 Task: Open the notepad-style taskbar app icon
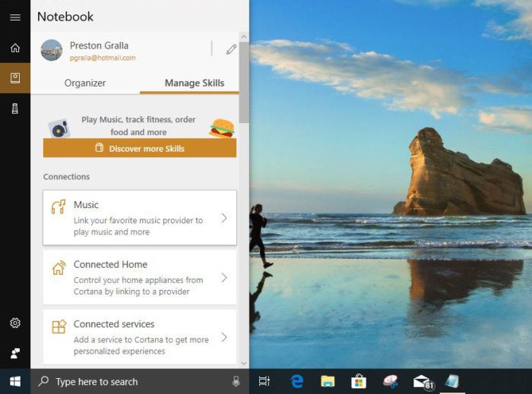click(452, 381)
